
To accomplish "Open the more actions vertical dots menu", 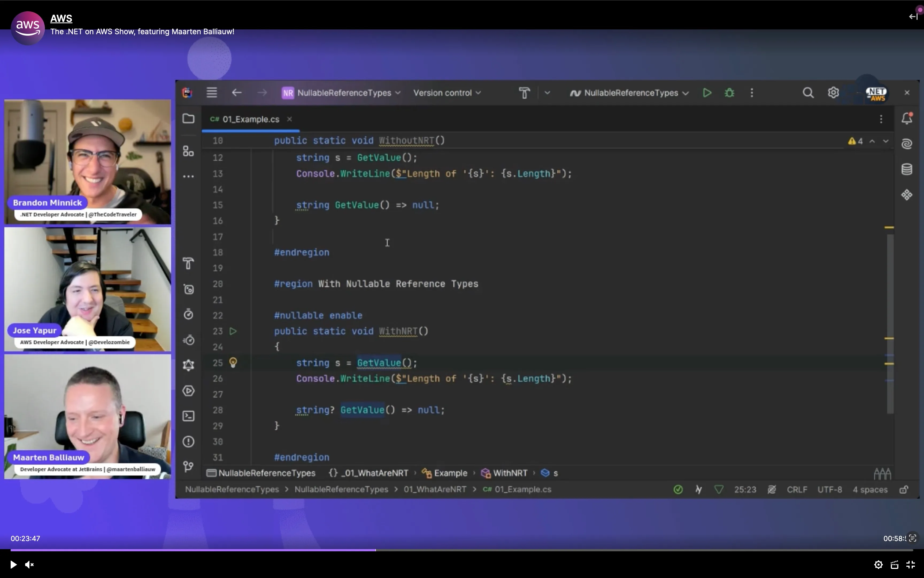I will coord(752,93).
